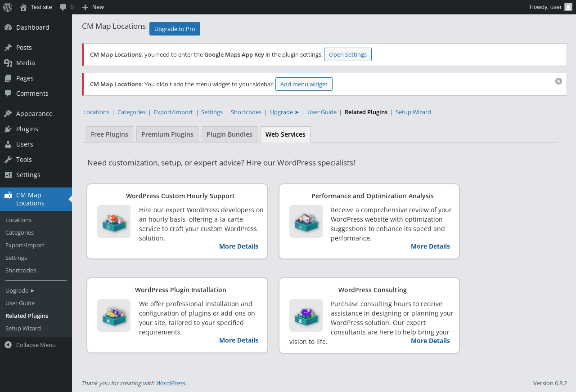Image resolution: width=576 pixels, height=392 pixels.
Task: Click the WordPress link in the footer
Action: 170,383
